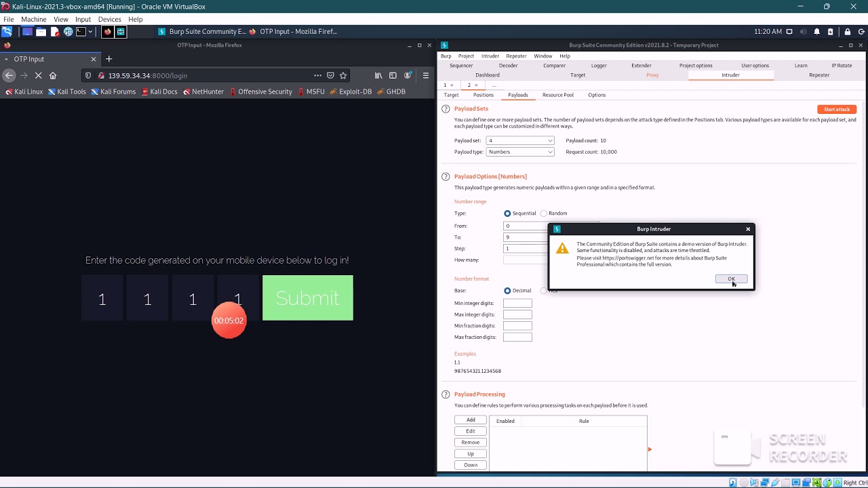Screen dimensions: 868x488
Task: Click Add in Payload Processing
Action: point(471,420)
